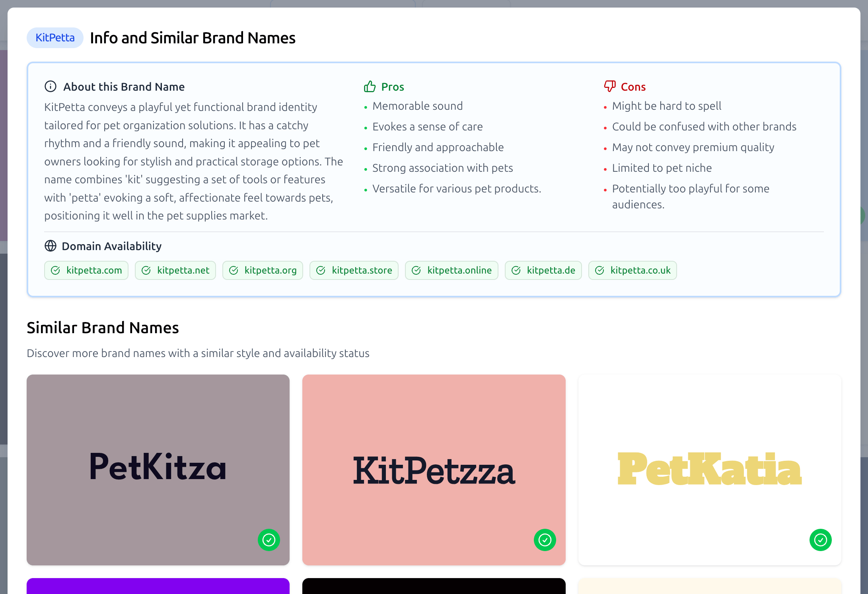The image size is (868, 594).
Task: Toggle availability status on kitpetta.net domain
Action: click(175, 270)
